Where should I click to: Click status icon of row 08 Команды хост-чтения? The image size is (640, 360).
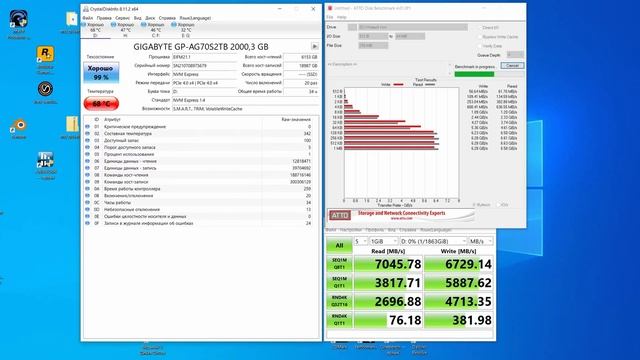click(x=87, y=175)
